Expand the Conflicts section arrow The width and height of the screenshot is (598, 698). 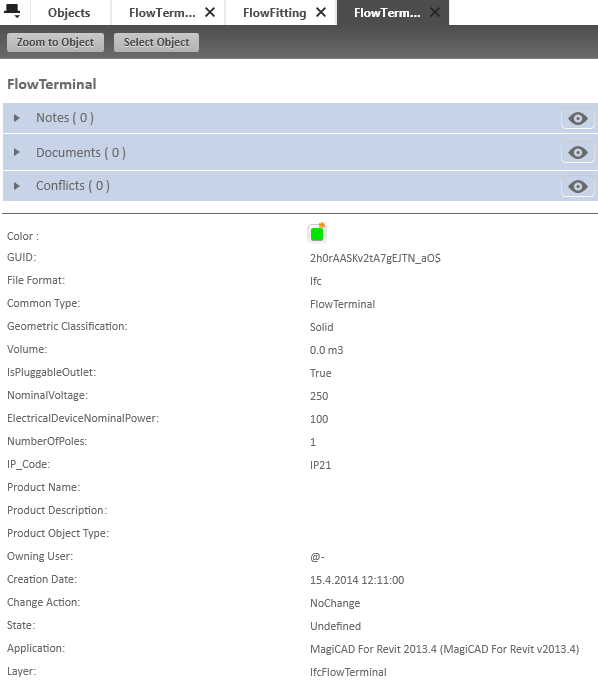[x=16, y=186]
